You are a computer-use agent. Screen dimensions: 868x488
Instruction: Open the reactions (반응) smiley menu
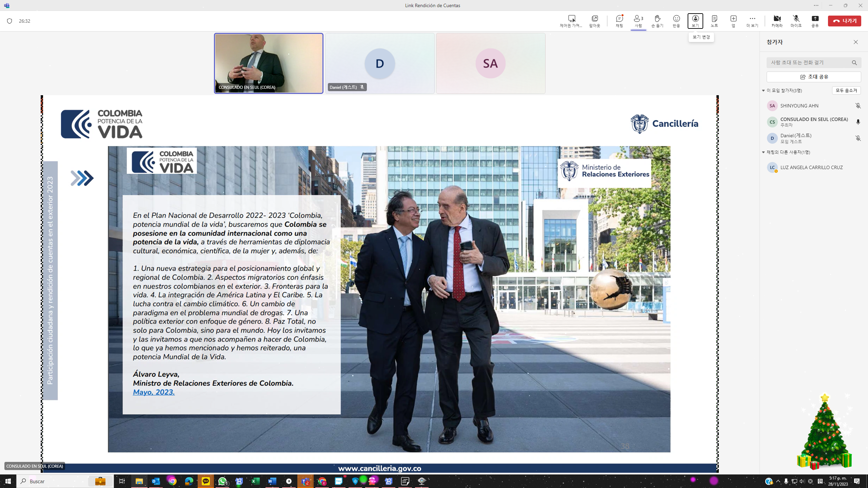(x=676, y=21)
